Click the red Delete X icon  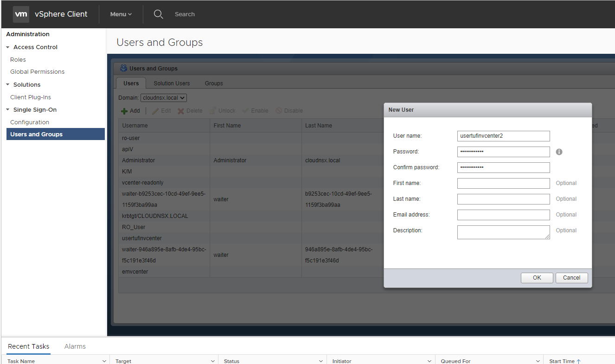pyautogui.click(x=181, y=111)
